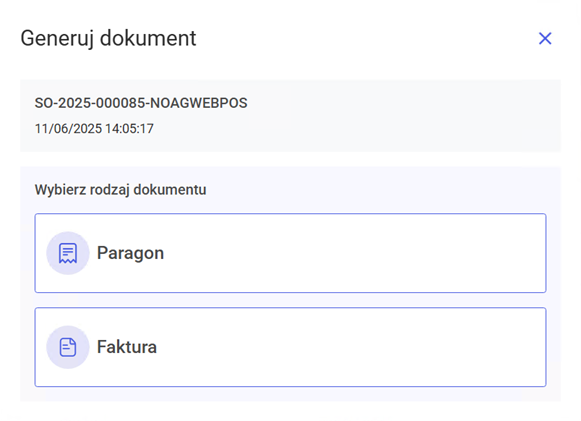Click the NOAGWEBPOS part of the order number

pos(199,103)
